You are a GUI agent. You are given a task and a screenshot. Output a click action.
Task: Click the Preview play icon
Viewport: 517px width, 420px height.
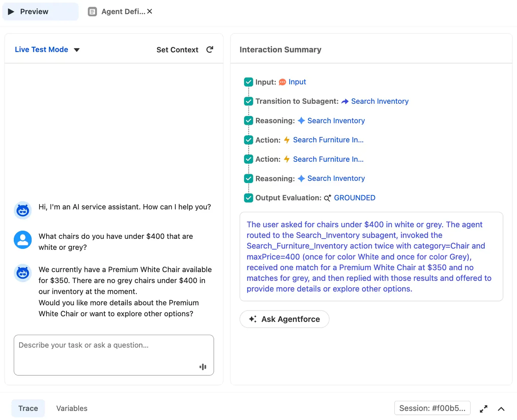click(11, 12)
